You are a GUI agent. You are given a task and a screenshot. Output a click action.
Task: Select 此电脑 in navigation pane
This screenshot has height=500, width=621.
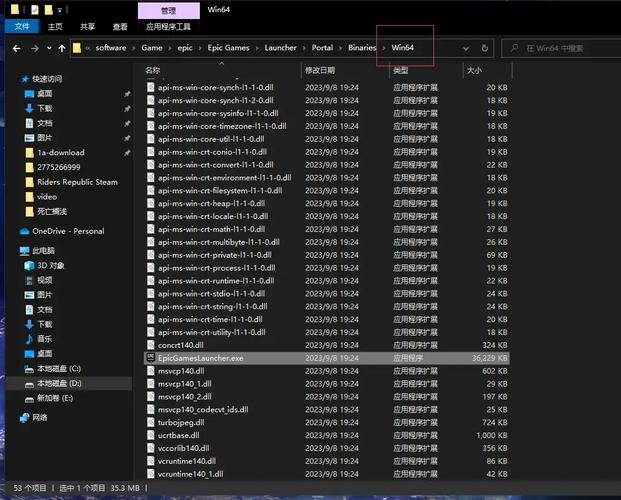(x=43, y=250)
